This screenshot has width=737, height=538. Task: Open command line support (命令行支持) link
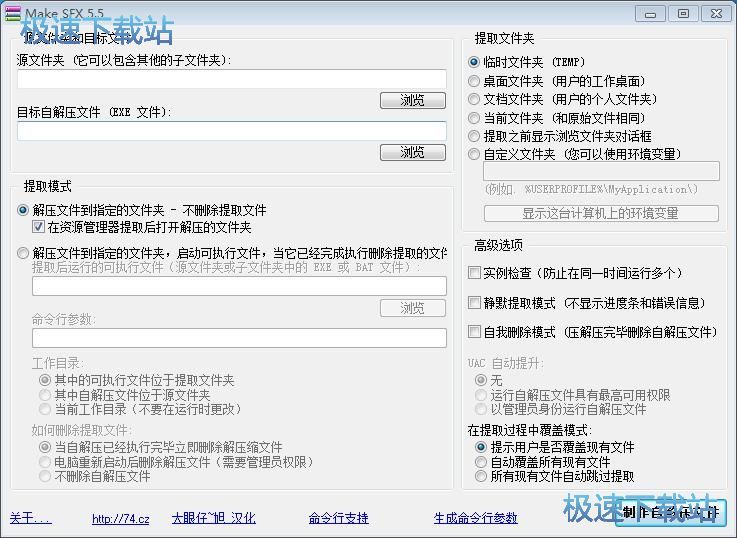coord(338,518)
